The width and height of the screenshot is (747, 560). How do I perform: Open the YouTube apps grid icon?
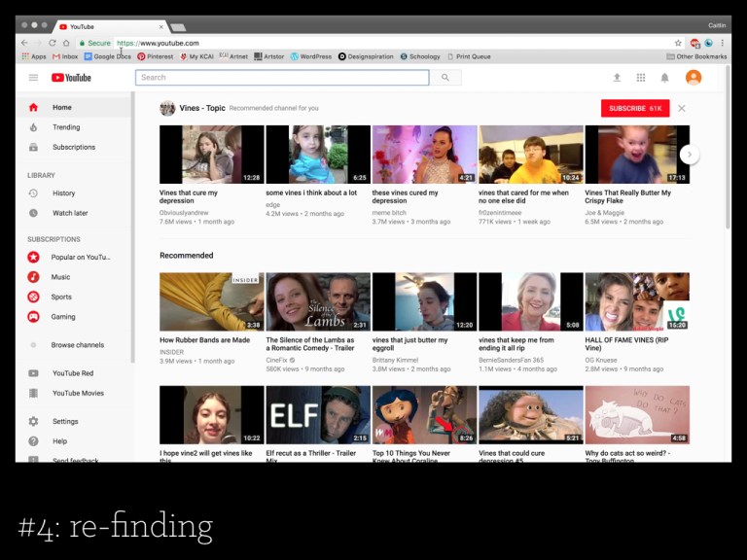(x=641, y=78)
